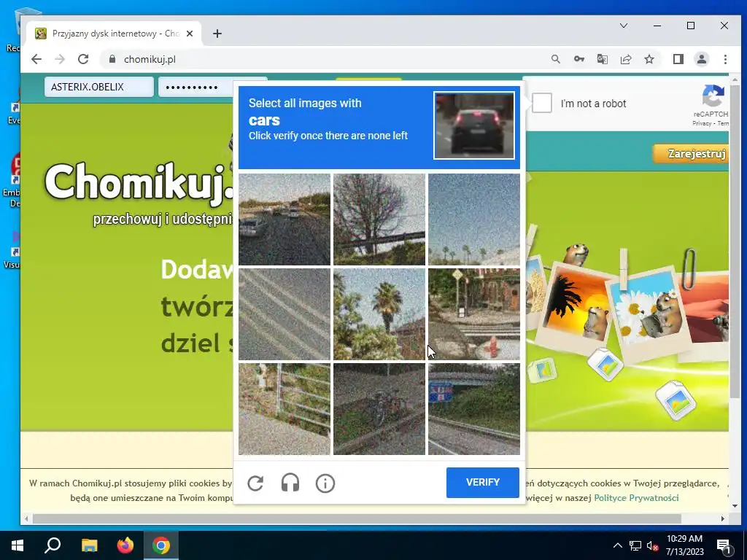The image size is (747, 560).
Task: Select the captcha tile showing cars on highway
Action: [285, 219]
